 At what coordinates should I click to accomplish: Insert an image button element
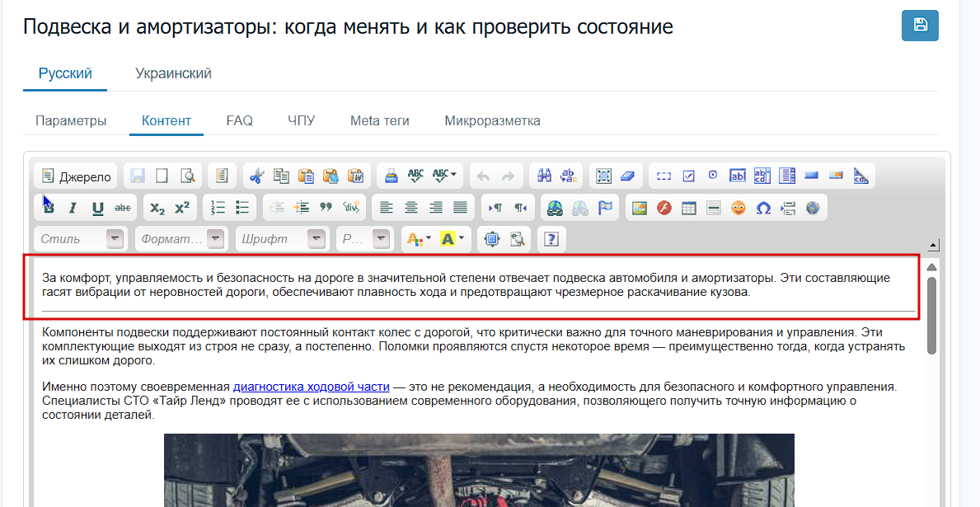click(837, 176)
